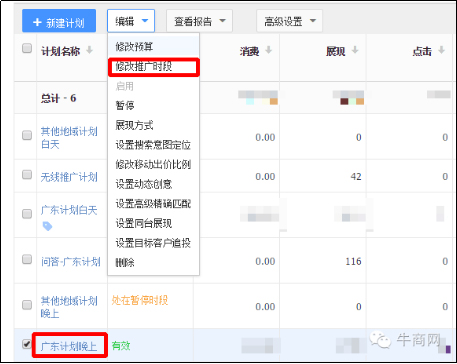Viewport: 457px width, 364px height.
Task: Click the 有效 status text
Action: pos(121,346)
